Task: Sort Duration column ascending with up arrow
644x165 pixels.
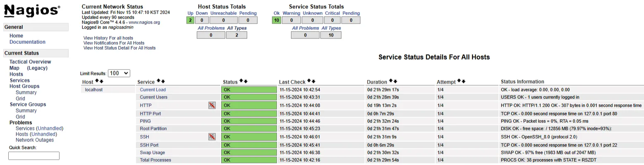Action: [391, 81]
